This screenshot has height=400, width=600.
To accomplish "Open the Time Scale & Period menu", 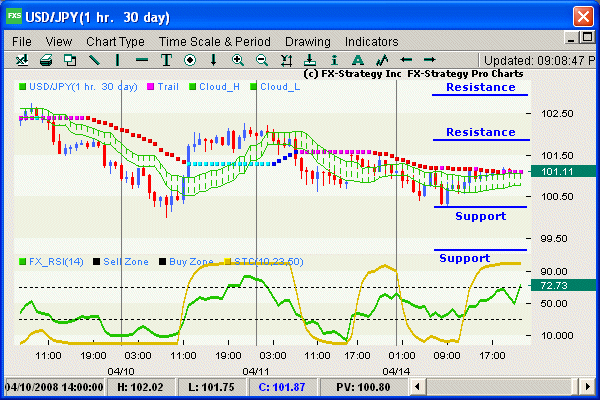I will (x=215, y=41).
